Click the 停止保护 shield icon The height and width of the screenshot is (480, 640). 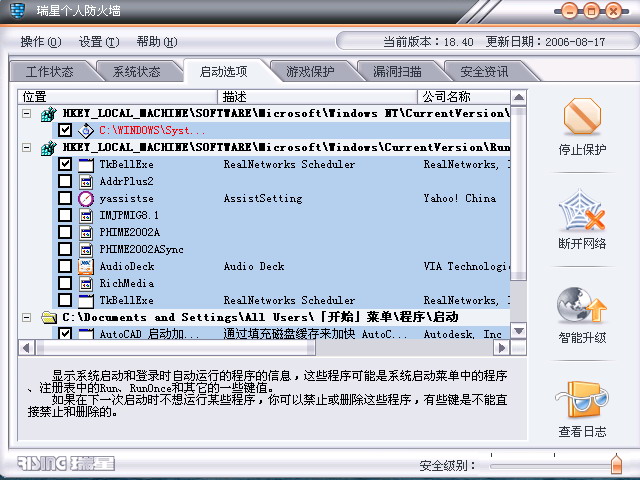[x=582, y=117]
